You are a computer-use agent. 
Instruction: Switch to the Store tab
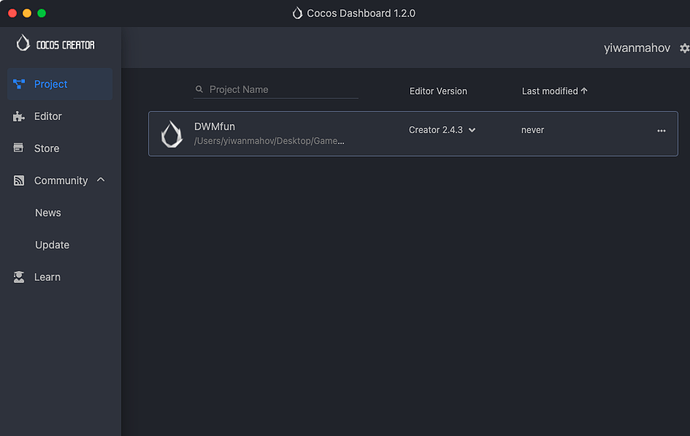[x=46, y=148]
